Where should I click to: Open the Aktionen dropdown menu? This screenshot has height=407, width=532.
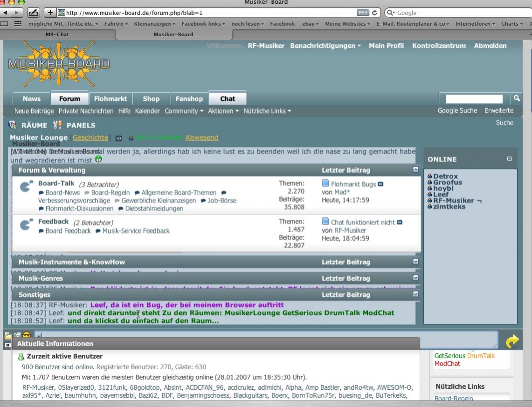tap(223, 111)
